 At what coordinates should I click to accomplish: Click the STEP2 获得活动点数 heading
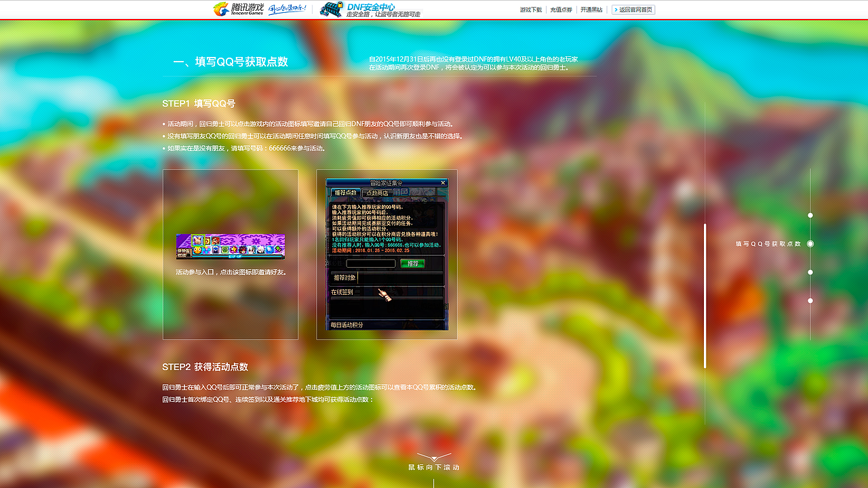pos(205,367)
